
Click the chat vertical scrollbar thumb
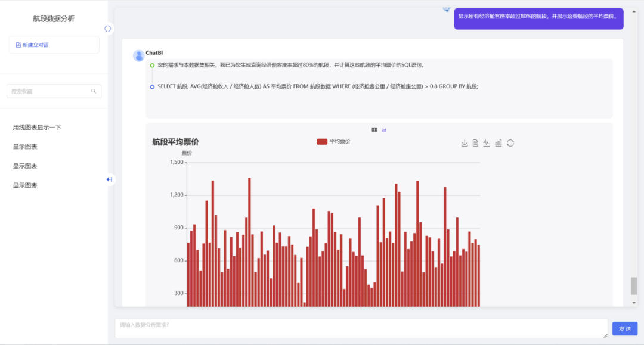pyautogui.click(x=634, y=285)
